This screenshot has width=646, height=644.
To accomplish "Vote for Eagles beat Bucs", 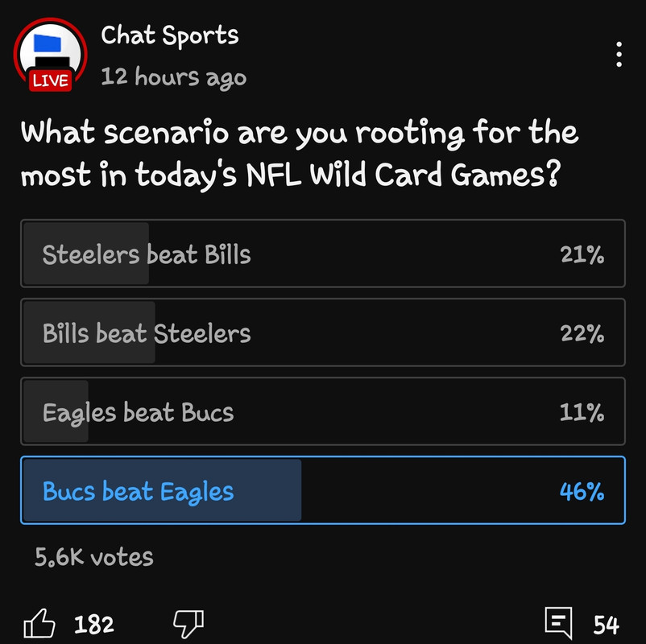I will (322, 412).
